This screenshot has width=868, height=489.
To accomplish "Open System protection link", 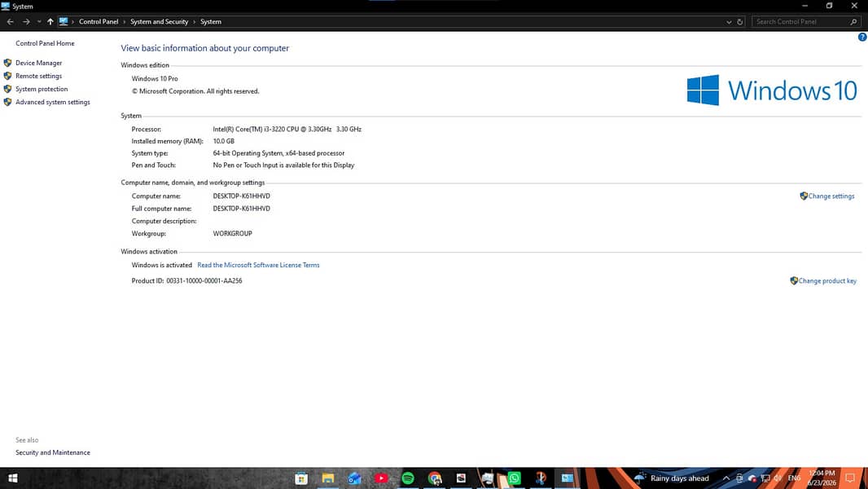I will point(42,89).
